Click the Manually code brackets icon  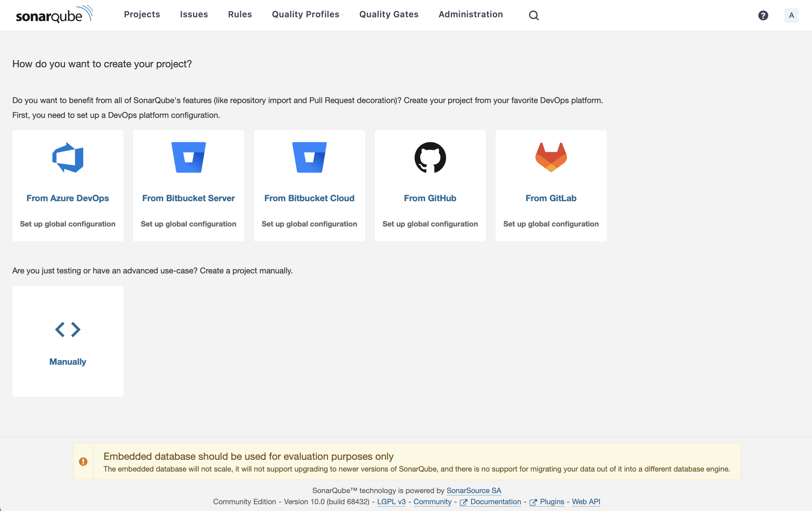68,330
